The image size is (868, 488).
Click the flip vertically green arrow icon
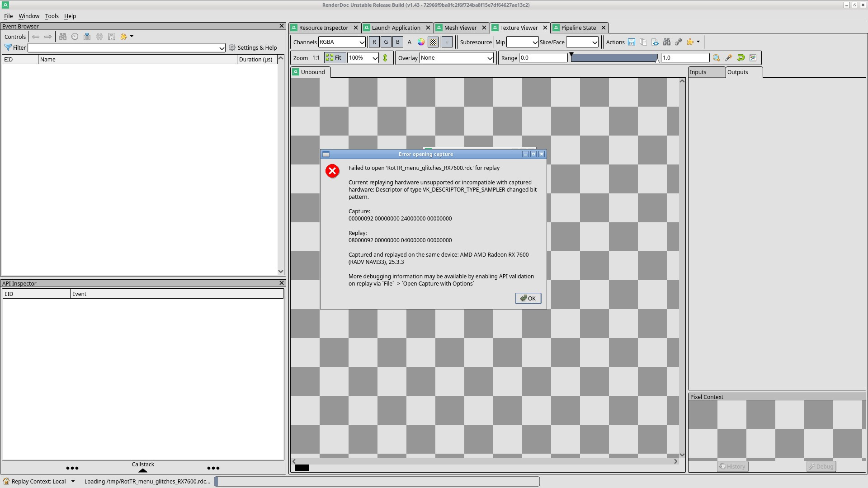pos(385,58)
